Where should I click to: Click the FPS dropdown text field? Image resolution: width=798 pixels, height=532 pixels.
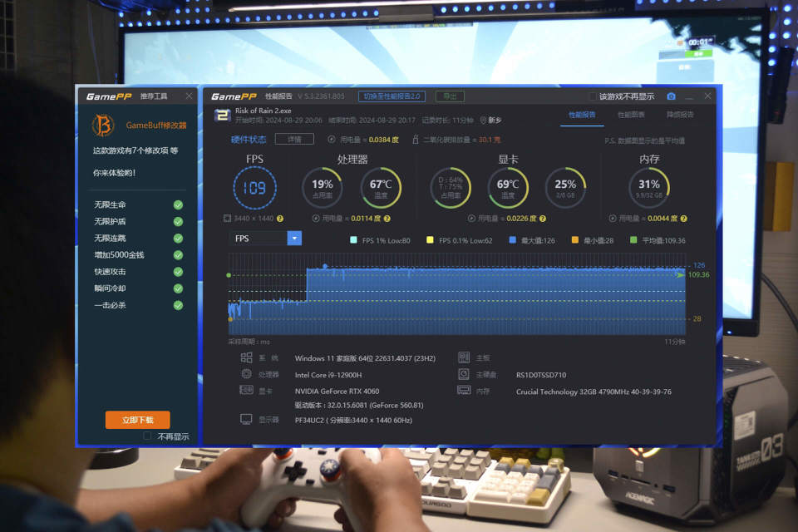258,239
